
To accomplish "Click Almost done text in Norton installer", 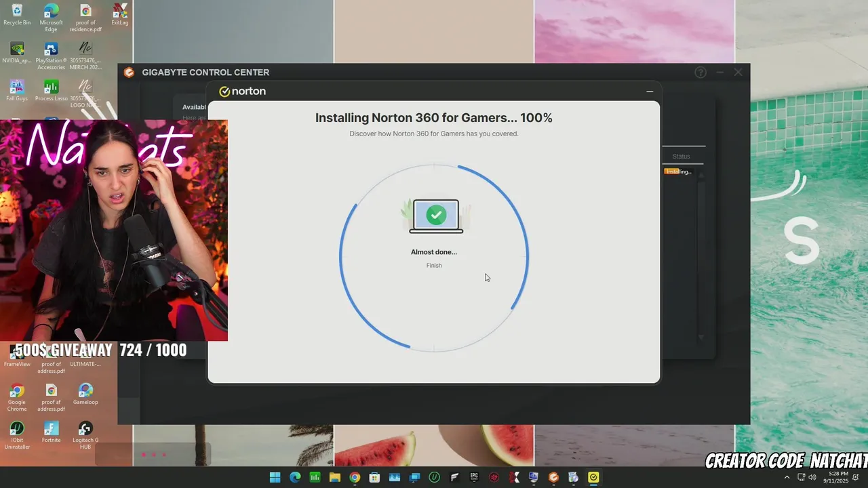I will pyautogui.click(x=434, y=252).
